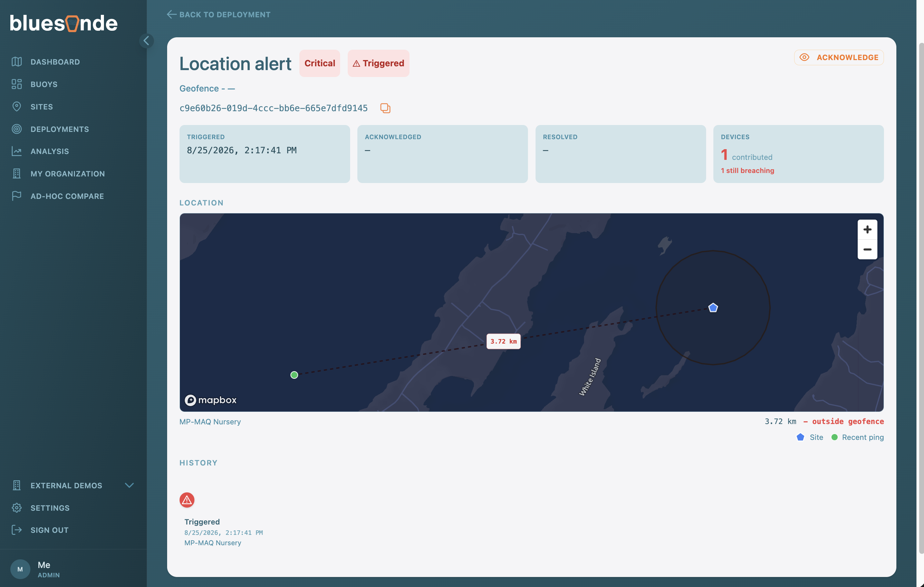Image resolution: width=924 pixels, height=587 pixels.
Task: Open My Organization building icon
Action: [17, 173]
